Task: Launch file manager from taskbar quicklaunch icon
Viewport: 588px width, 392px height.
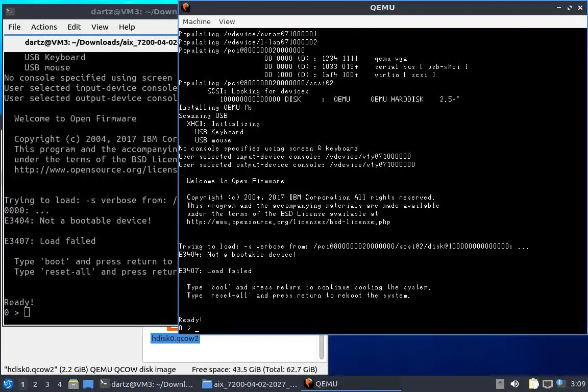Action: (73, 384)
